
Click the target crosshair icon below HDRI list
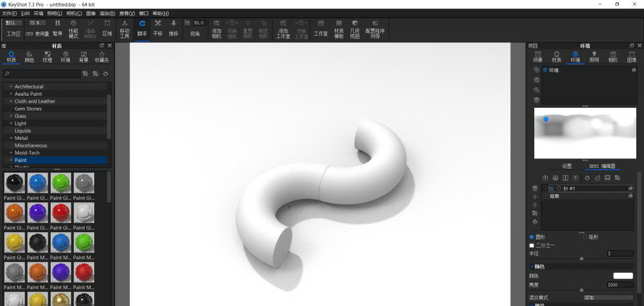pyautogui.click(x=535, y=222)
